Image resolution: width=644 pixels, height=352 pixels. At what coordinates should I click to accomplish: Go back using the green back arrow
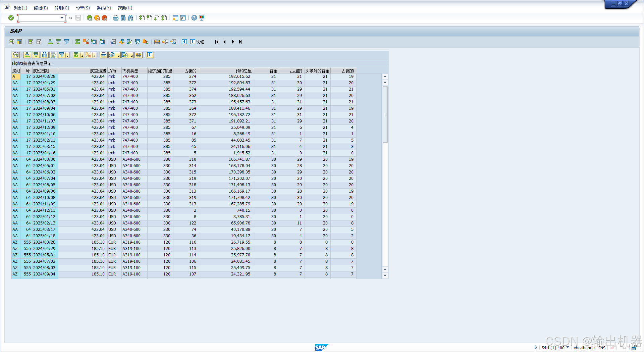(x=89, y=18)
